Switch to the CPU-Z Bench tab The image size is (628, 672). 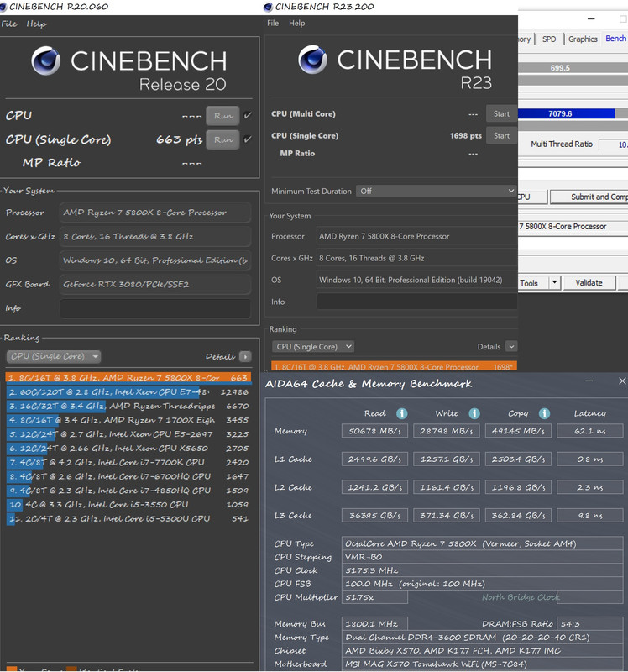(x=615, y=39)
